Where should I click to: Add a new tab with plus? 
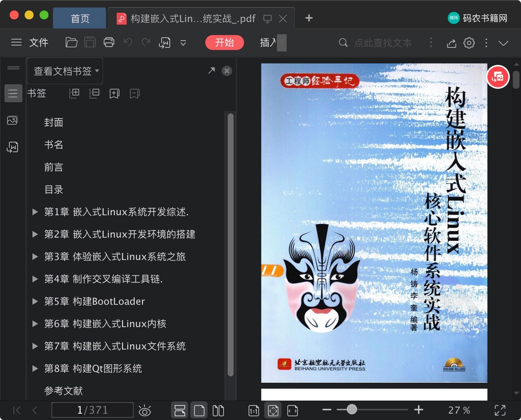[309, 18]
